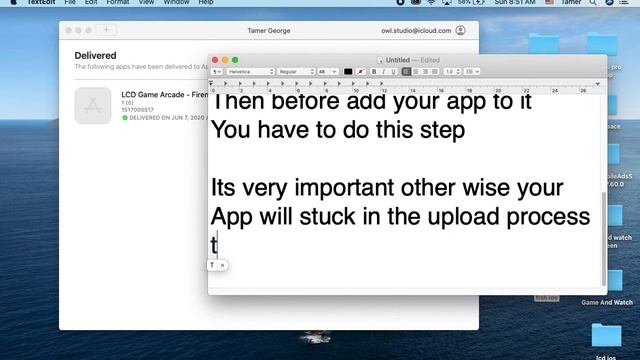
Task: Click owl.studio@icloud.com account label
Action: (x=416, y=31)
